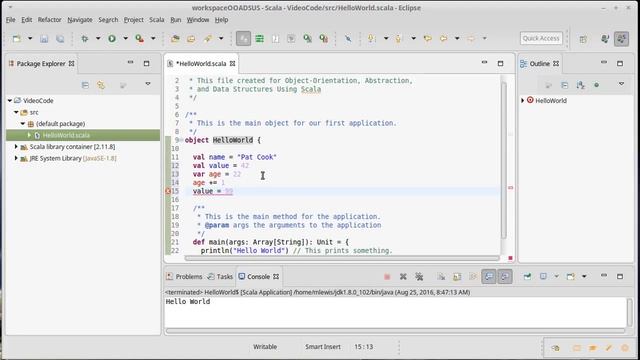The width and height of the screenshot is (640, 360).
Task: Switch to the Tasks tab
Action: [220, 277]
